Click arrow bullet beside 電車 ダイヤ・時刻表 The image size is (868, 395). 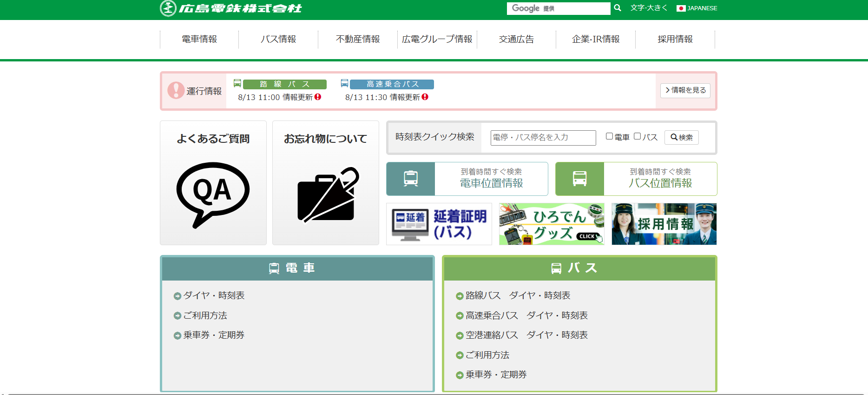(177, 296)
